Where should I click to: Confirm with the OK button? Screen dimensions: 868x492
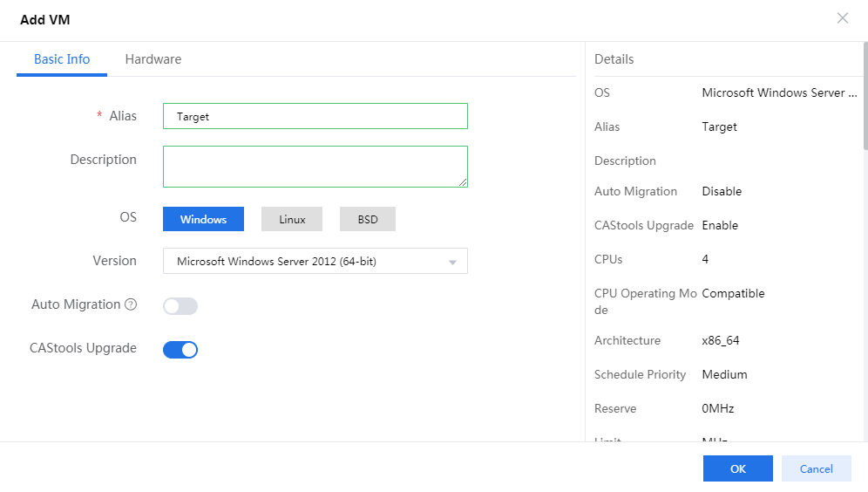737,468
